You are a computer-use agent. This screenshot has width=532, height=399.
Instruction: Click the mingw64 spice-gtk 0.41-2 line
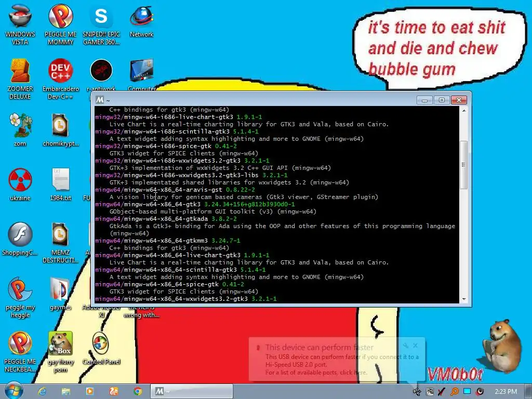[170, 284]
